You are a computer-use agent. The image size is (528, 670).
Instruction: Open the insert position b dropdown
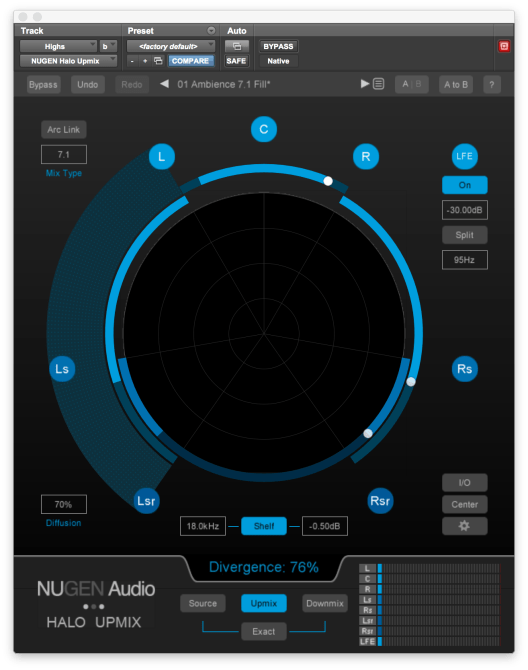pyautogui.click(x=108, y=46)
